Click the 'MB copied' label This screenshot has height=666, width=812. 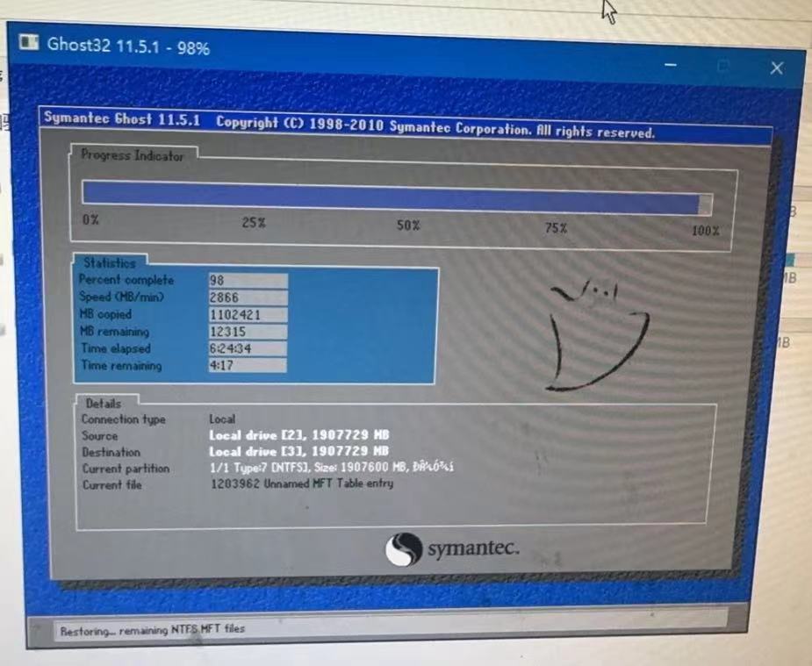[105, 314]
